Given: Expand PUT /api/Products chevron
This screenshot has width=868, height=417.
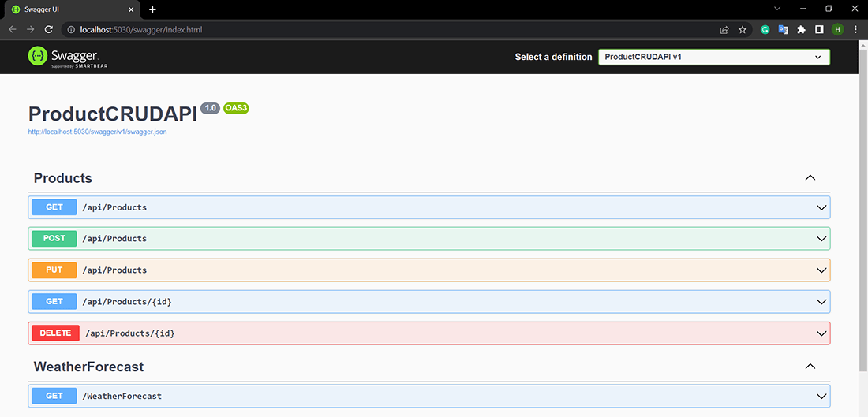Looking at the screenshot, I should point(821,270).
